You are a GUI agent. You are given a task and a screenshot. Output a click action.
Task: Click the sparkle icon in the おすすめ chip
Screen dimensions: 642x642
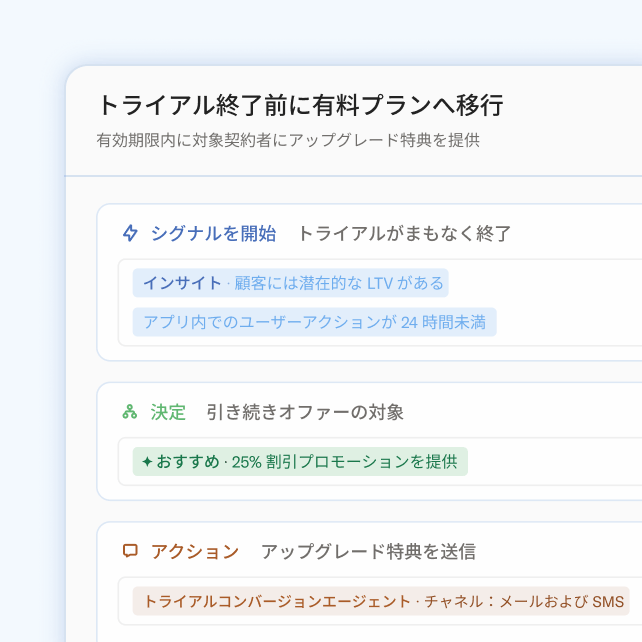(147, 462)
